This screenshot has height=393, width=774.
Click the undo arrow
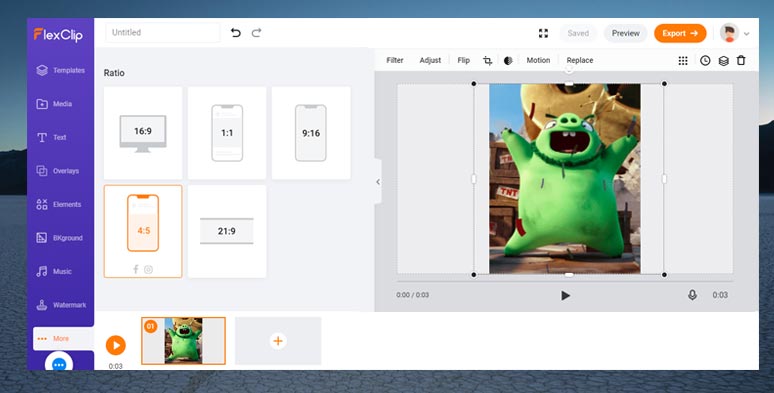click(235, 33)
